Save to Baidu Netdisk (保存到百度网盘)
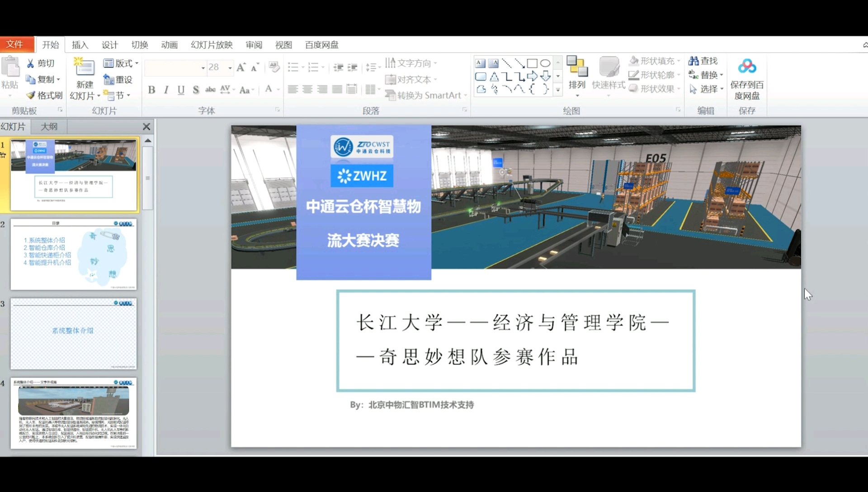This screenshot has height=492, width=868. coord(747,79)
